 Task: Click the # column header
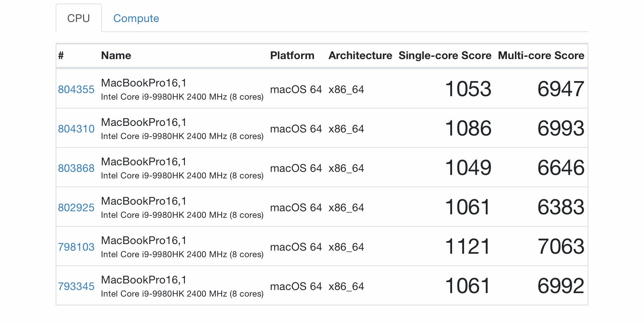[61, 56]
